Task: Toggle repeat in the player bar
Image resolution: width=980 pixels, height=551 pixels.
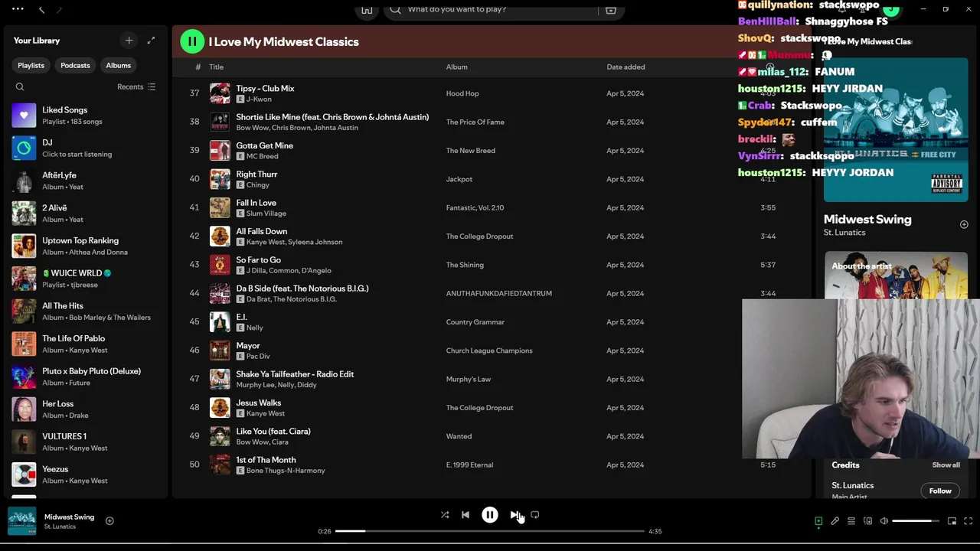Action: [535, 515]
